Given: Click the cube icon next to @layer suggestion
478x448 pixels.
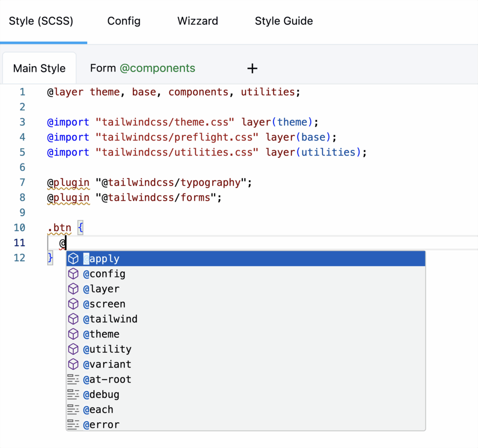Looking at the screenshot, I should [73, 289].
